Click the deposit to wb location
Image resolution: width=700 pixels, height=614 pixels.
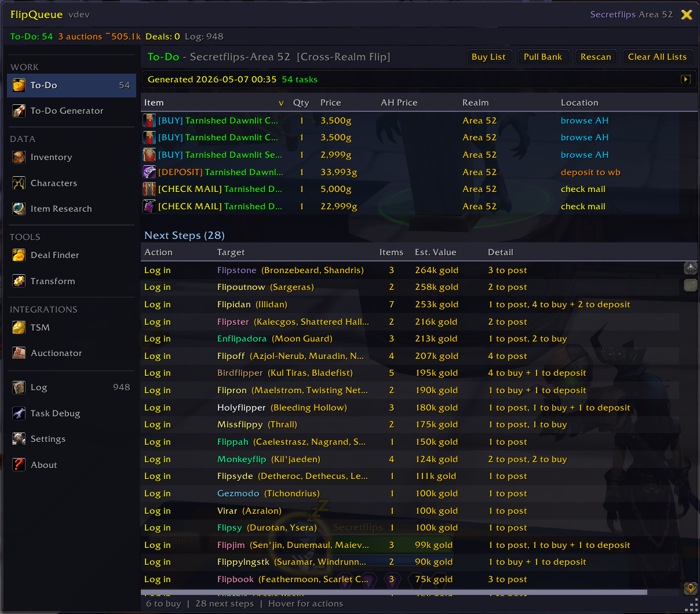point(590,172)
